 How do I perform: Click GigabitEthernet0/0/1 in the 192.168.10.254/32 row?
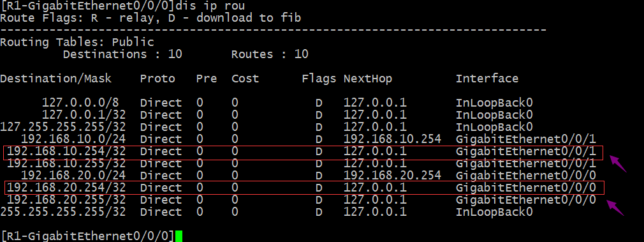coord(525,151)
